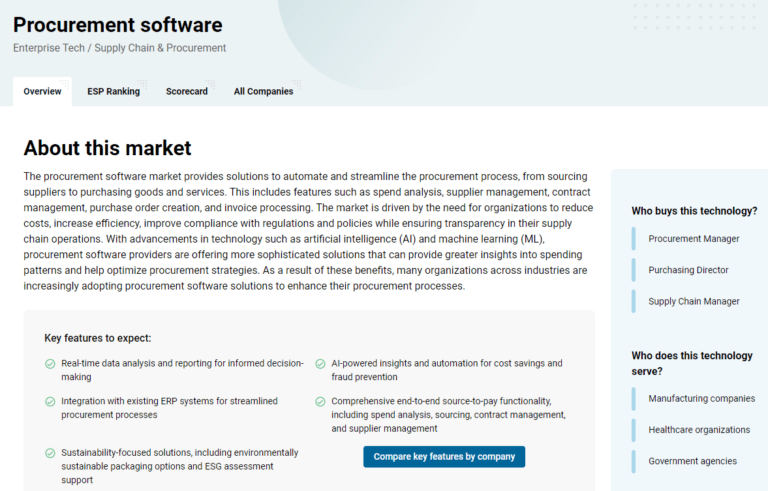Screen dimensions: 768x491
Task: Click AI-powered insights and automation feature text
Action: point(447,370)
